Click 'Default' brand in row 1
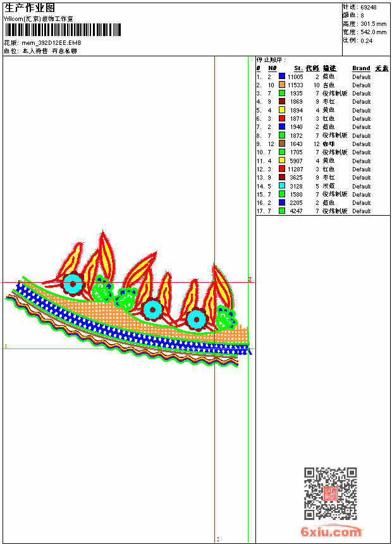 (x=362, y=77)
